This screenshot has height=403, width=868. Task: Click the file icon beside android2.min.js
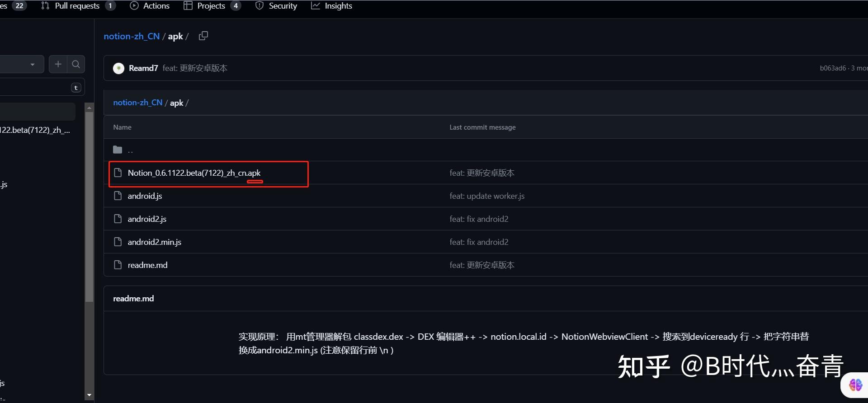click(118, 242)
